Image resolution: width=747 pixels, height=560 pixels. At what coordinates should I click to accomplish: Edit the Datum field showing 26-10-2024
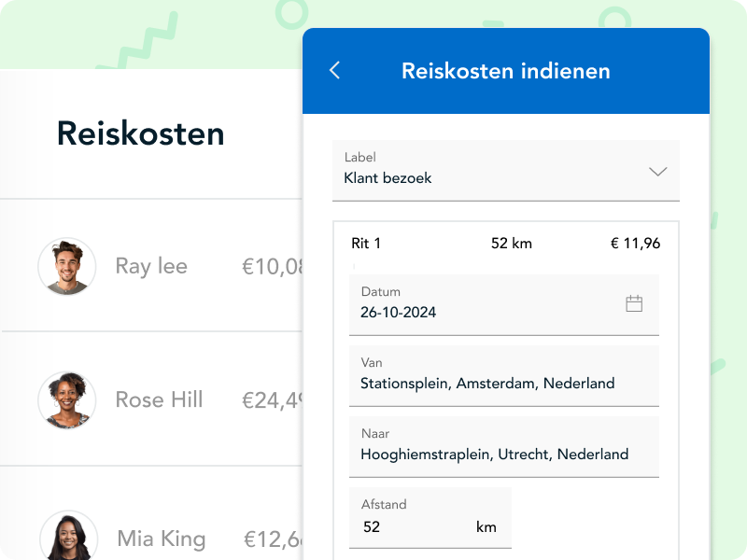[x=486, y=304]
